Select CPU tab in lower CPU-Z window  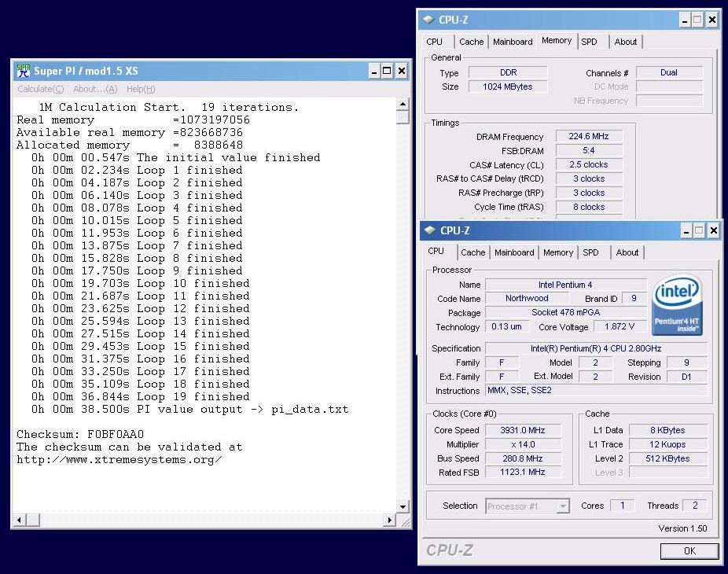tap(436, 252)
